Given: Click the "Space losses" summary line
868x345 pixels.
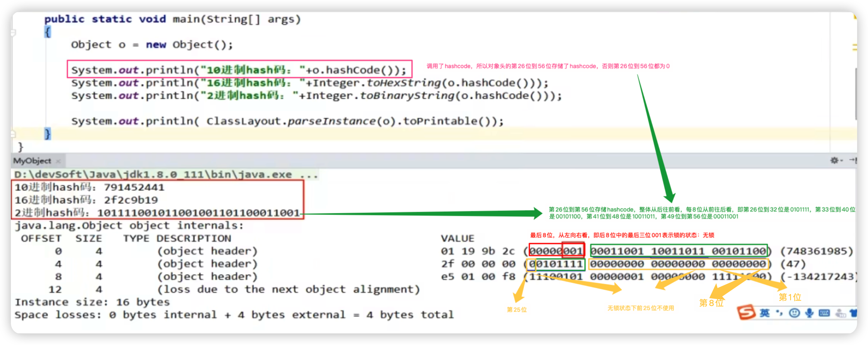Looking at the screenshot, I should 234,315.
